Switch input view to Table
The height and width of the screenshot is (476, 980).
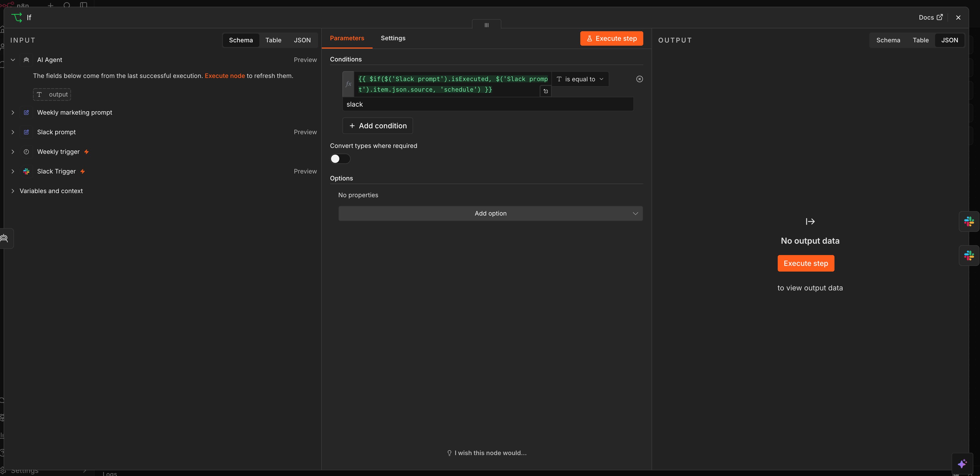[273, 40]
